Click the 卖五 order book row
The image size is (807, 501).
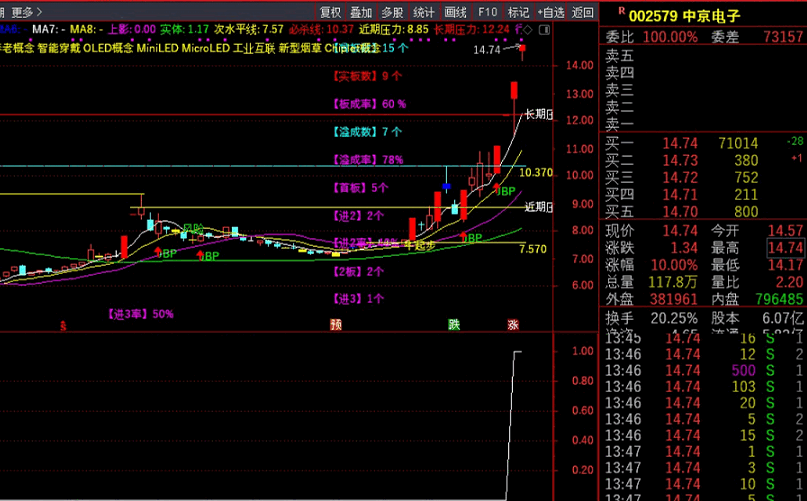[x=703, y=55]
